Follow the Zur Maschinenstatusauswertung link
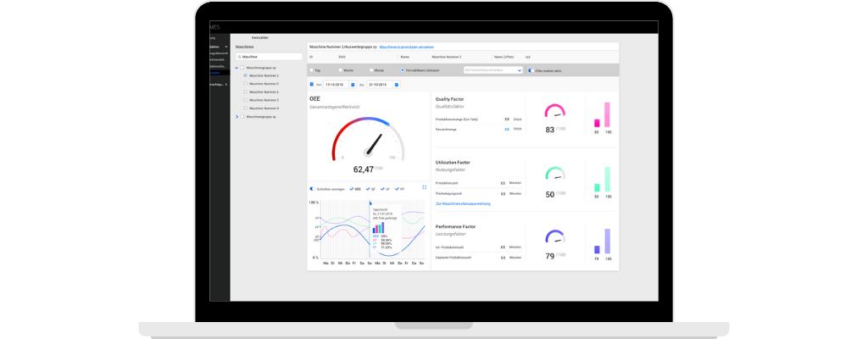Viewport: 868px width, 339px height. 463,203
